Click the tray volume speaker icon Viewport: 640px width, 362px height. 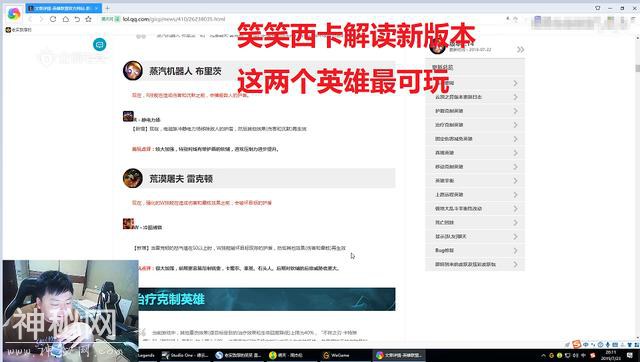point(576,356)
